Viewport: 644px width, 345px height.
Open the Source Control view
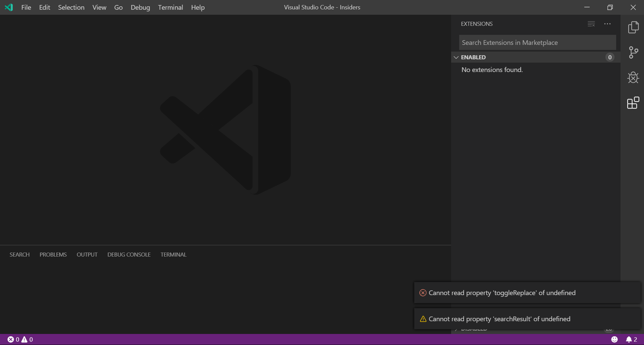pos(633,52)
